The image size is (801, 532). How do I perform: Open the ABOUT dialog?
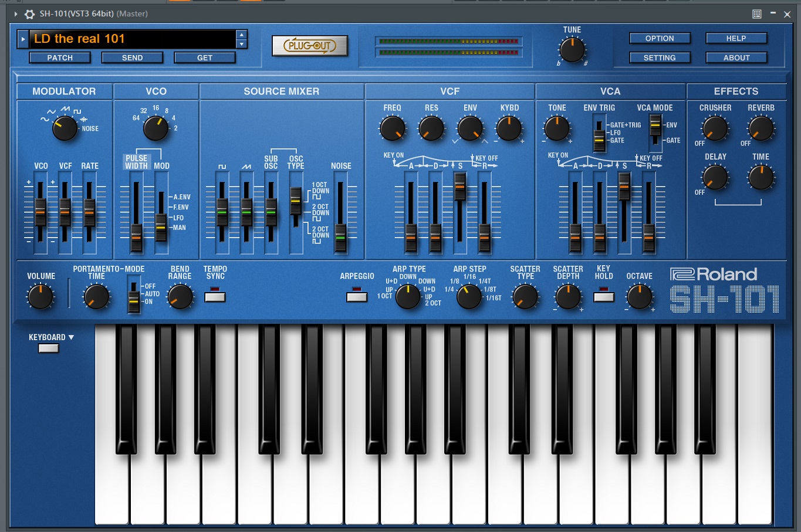click(736, 57)
